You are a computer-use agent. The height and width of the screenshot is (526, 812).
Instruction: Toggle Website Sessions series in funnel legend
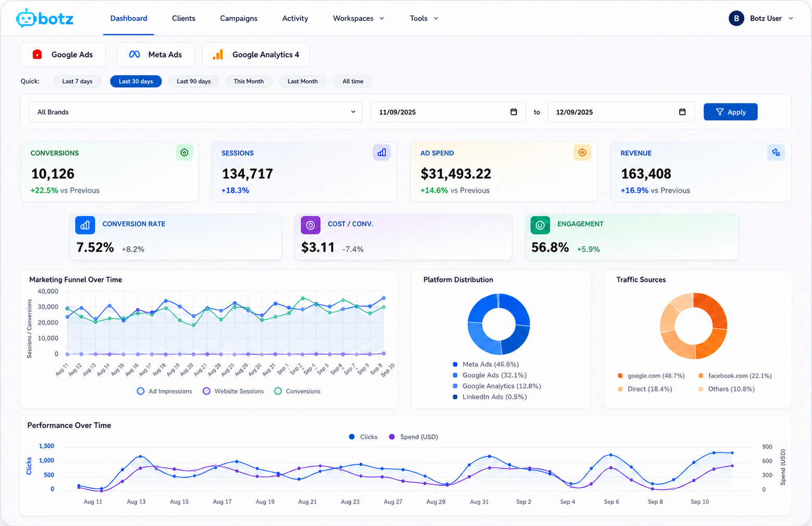coord(233,391)
